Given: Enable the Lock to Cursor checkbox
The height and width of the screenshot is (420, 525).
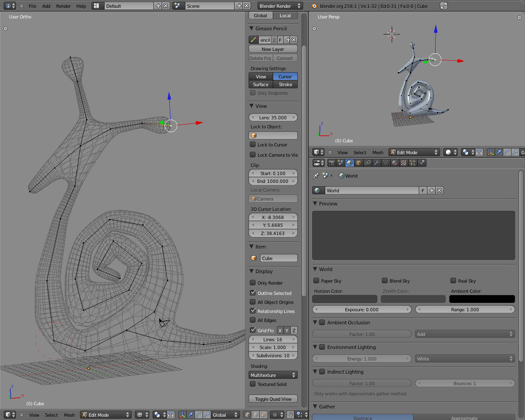Looking at the screenshot, I should coord(253,144).
